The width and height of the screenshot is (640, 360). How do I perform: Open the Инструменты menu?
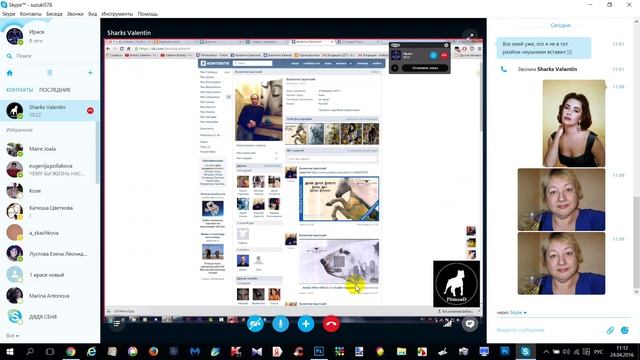(117, 14)
